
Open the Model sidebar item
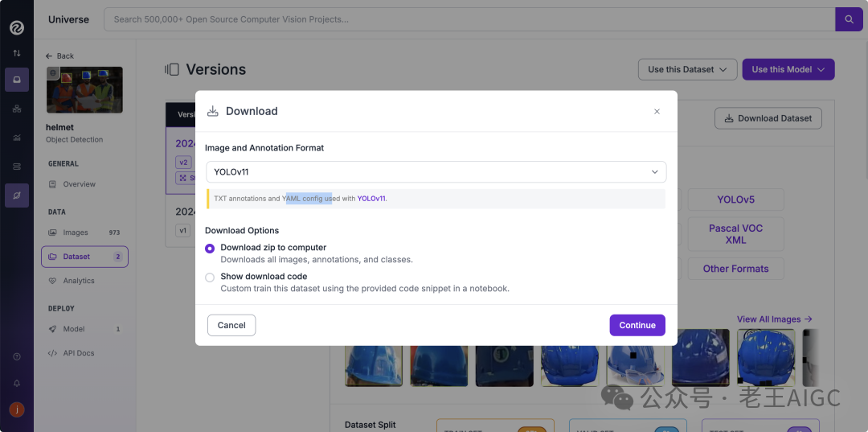[84, 329]
